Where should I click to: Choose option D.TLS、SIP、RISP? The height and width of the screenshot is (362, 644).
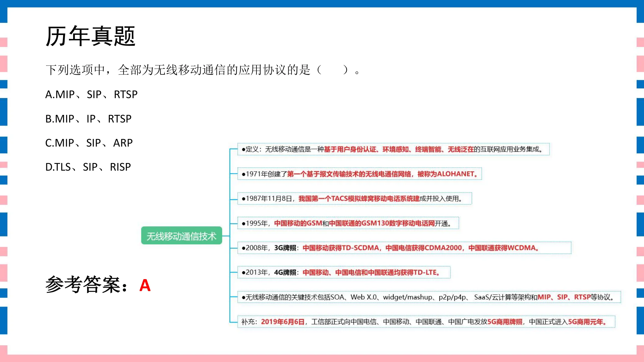88,167
